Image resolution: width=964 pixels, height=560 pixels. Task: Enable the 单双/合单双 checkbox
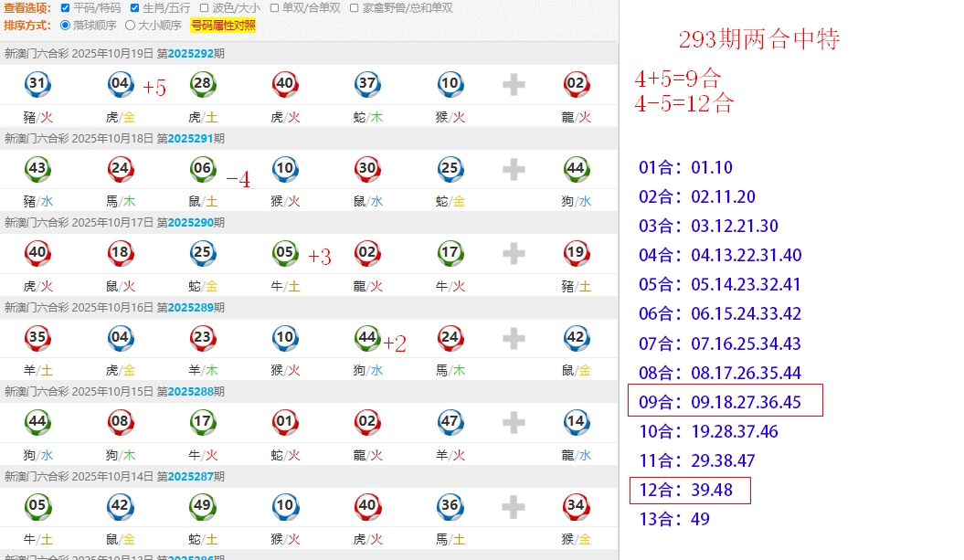[274, 8]
